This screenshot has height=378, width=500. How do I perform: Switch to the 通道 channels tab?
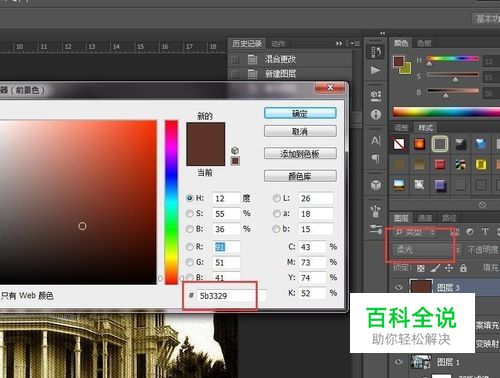pos(425,218)
